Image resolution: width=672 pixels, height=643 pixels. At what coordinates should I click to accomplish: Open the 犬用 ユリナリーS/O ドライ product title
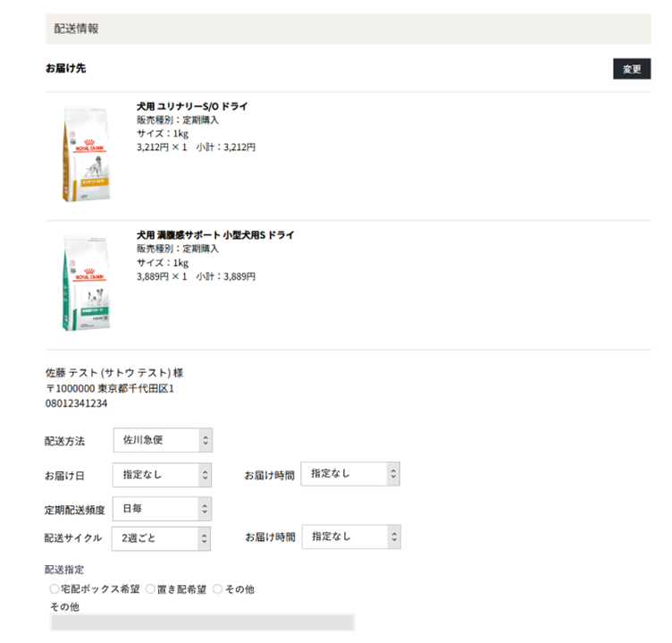point(192,106)
